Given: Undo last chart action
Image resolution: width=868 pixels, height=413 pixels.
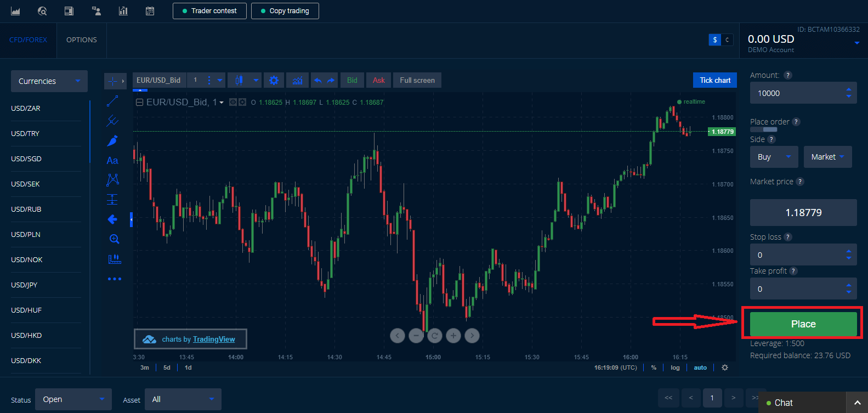Looking at the screenshot, I should point(318,81).
